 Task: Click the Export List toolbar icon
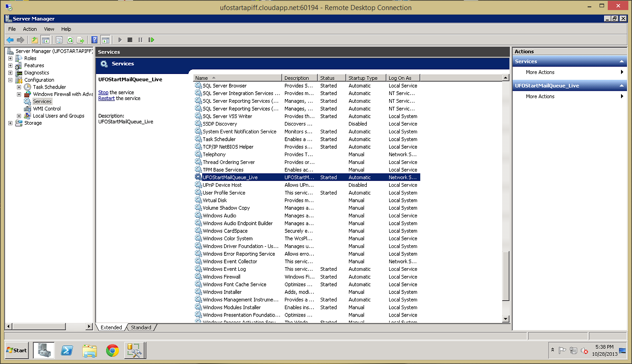click(80, 40)
